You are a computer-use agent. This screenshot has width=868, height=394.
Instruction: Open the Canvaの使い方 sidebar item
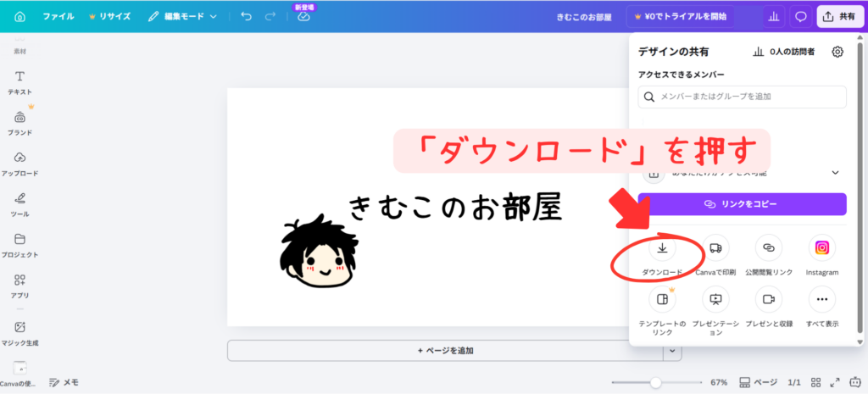pyautogui.click(x=19, y=374)
